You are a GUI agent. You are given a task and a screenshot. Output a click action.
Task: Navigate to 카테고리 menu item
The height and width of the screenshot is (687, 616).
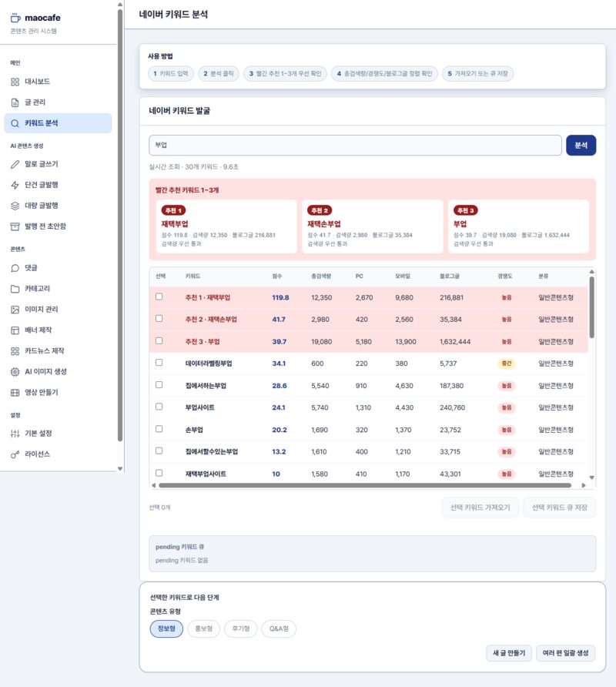[x=58, y=289]
